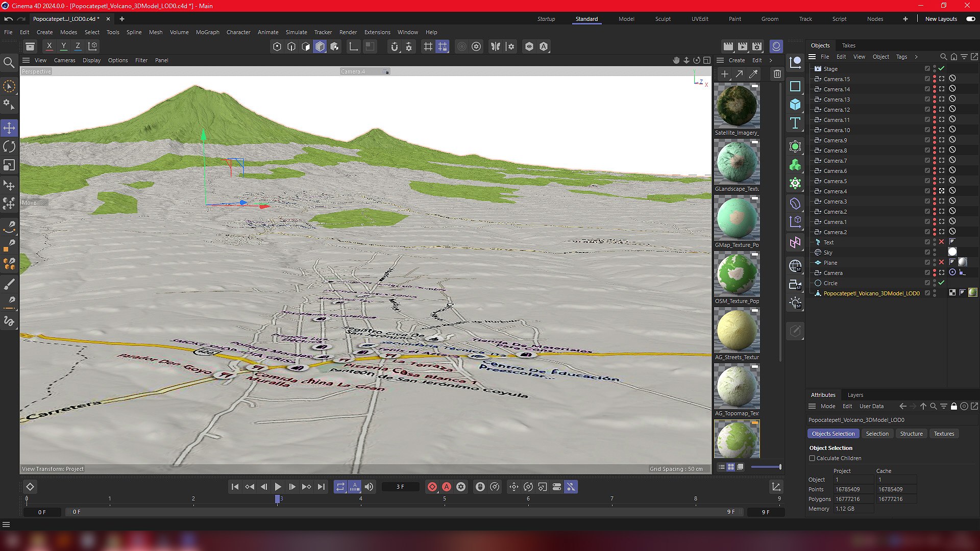Click the Undo arrow

(x=9, y=19)
